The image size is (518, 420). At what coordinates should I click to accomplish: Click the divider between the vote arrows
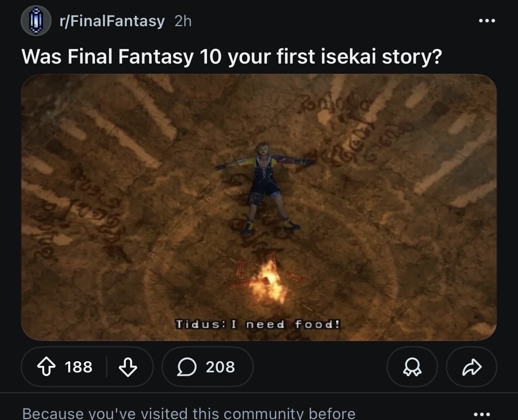pos(107,367)
